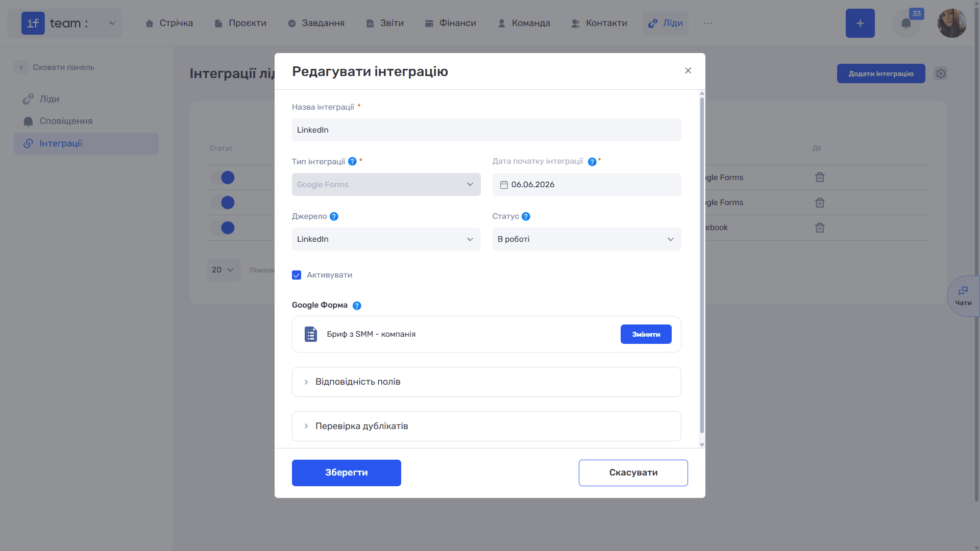Toggle the first integration status switch
Screen dimensions: 980x551
(222, 178)
